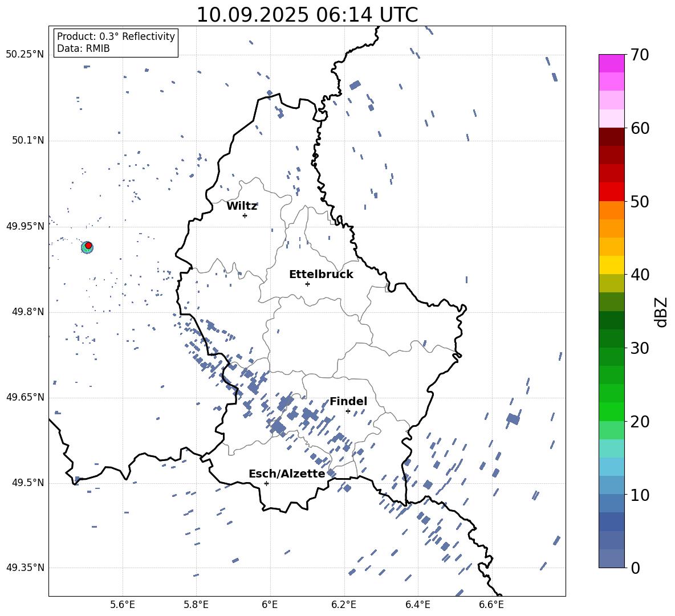Click the 49.95°N latitude label
The height and width of the screenshot is (616, 675).
coord(25,226)
